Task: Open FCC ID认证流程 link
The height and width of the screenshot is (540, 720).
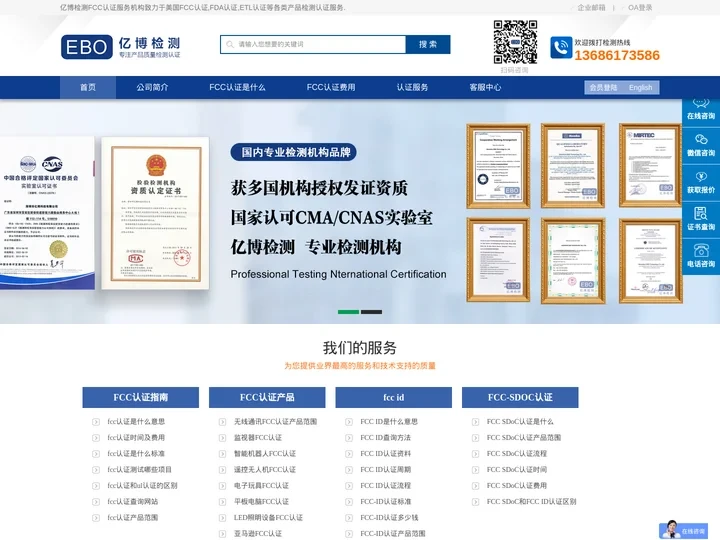Action: point(386,486)
